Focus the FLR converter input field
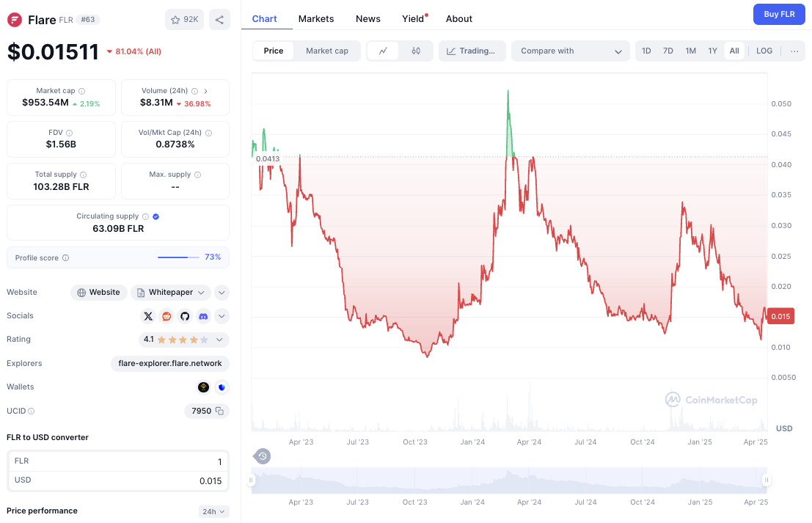This screenshot has height=523, width=812. click(x=118, y=461)
